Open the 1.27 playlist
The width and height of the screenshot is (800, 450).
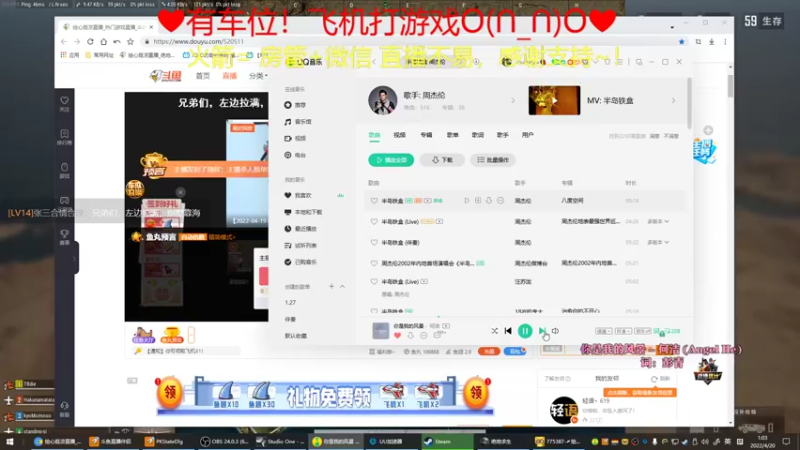tap(290, 303)
